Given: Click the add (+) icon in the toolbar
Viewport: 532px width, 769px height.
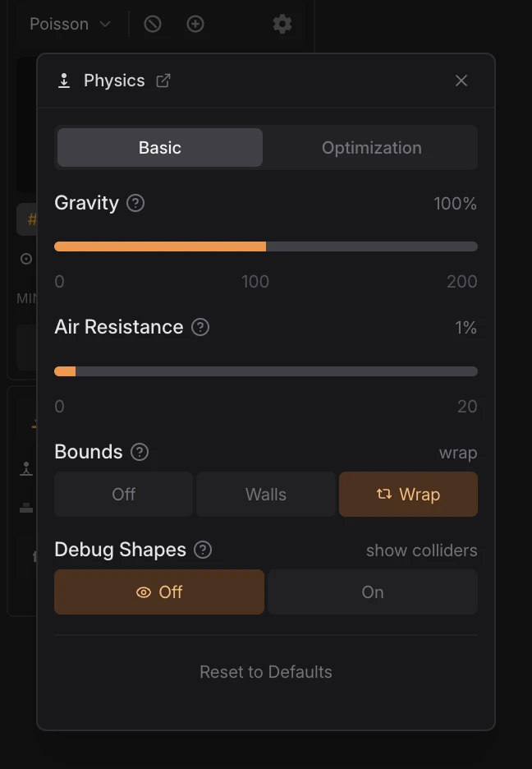Looking at the screenshot, I should (195, 24).
